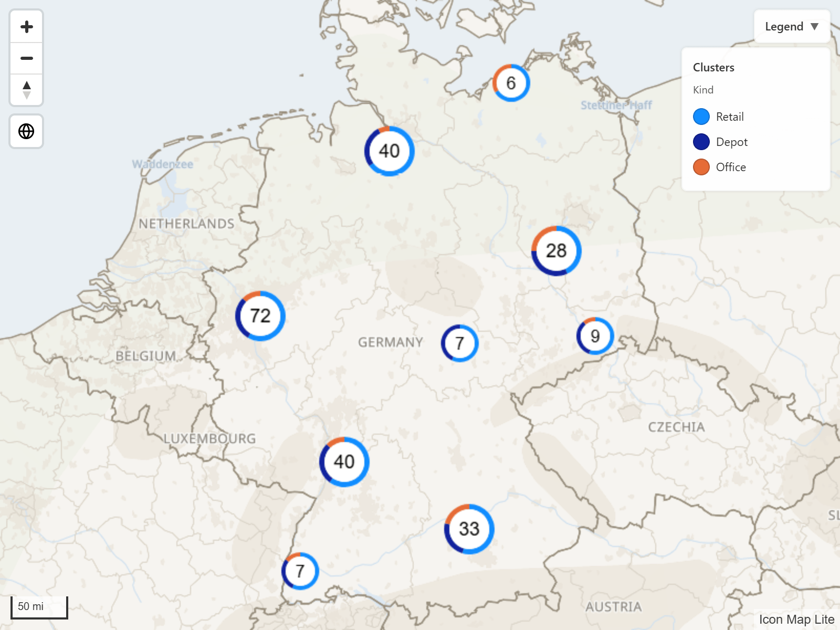Zoom out with the minus button
The height and width of the screenshot is (630, 840).
(26, 58)
